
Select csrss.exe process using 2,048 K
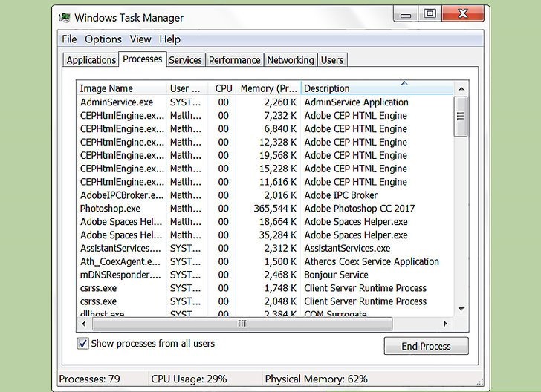pyautogui.click(x=265, y=301)
